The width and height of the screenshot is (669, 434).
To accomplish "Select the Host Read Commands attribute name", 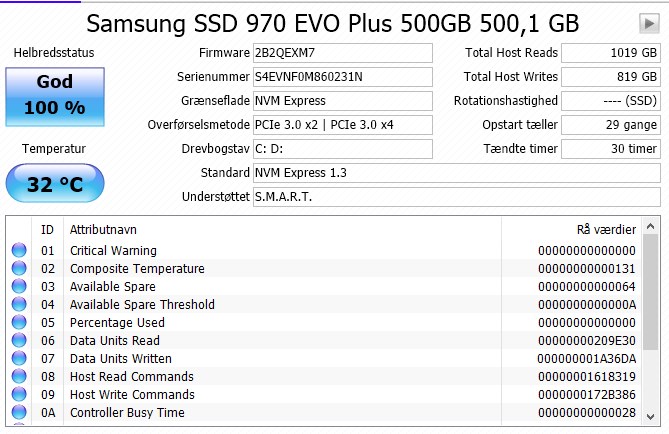I will click(131, 376).
